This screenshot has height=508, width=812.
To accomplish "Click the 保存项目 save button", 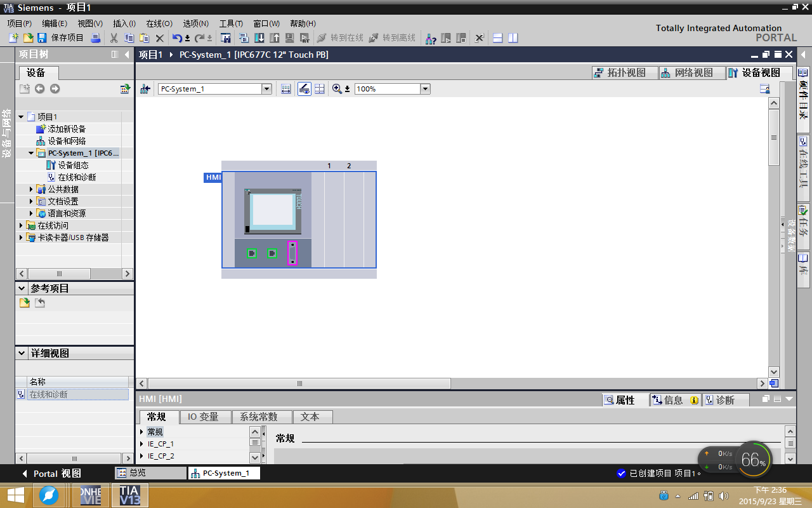I will tap(60, 38).
